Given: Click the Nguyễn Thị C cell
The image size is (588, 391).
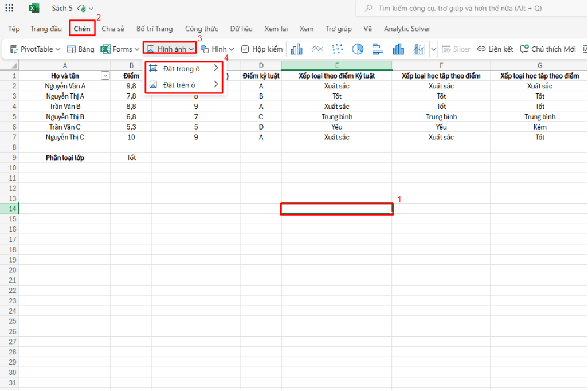Looking at the screenshot, I should pos(65,138).
